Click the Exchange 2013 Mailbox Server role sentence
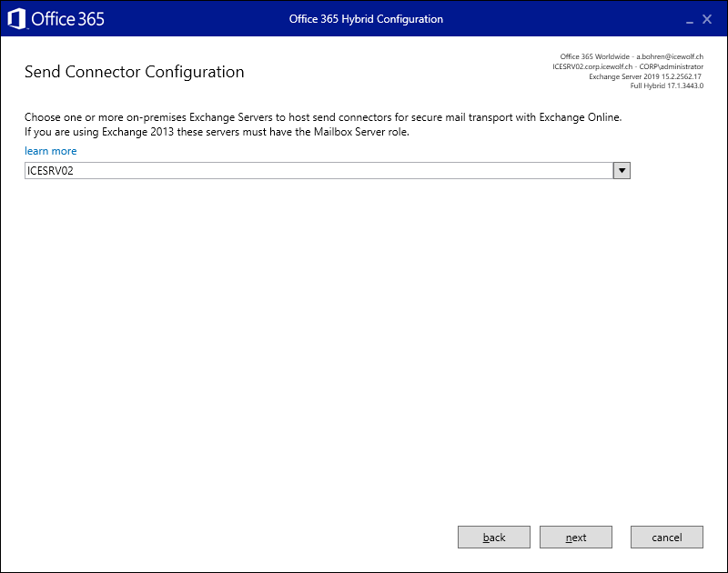This screenshot has height=573, width=728. pyautogui.click(x=217, y=132)
